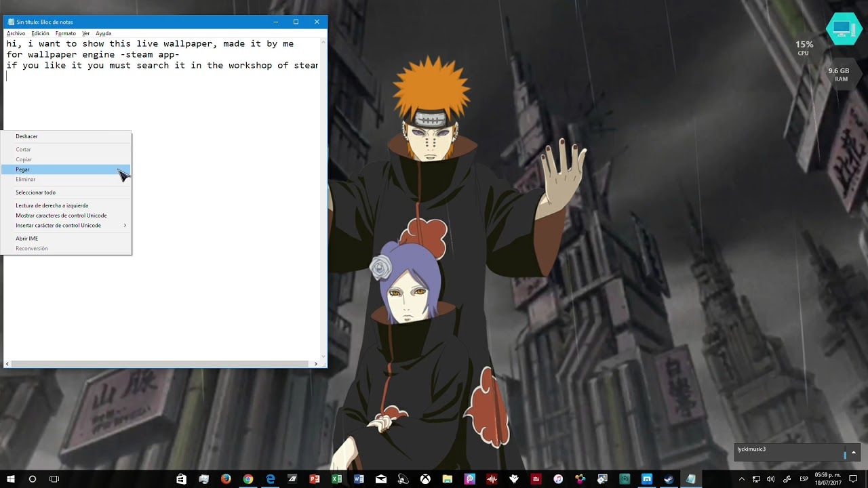Close the Bloc de notas window
This screenshot has width=868, height=488.
coord(317,22)
